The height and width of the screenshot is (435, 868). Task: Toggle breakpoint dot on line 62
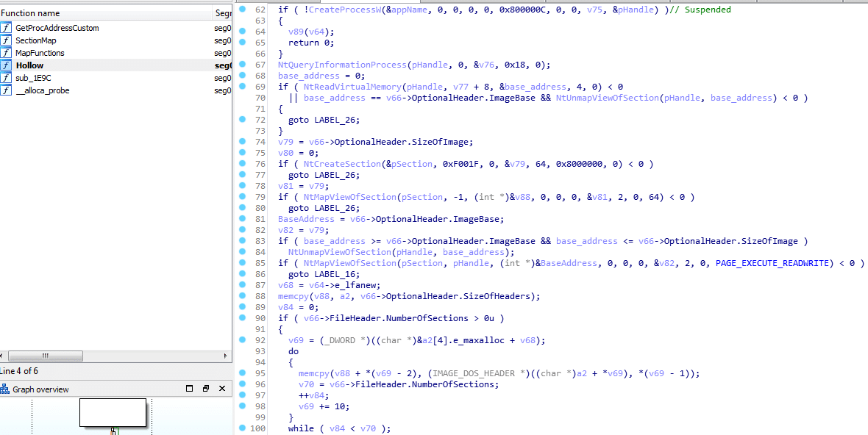[x=243, y=10]
